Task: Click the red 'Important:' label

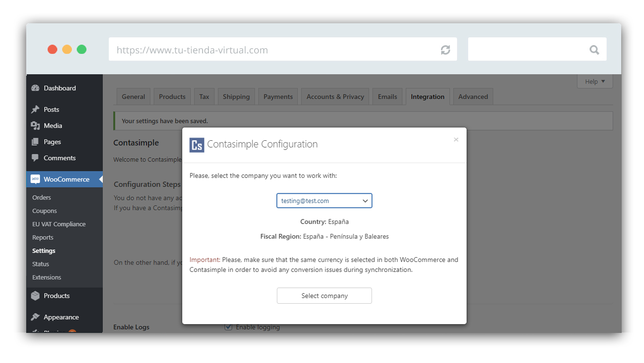Action: tap(205, 260)
